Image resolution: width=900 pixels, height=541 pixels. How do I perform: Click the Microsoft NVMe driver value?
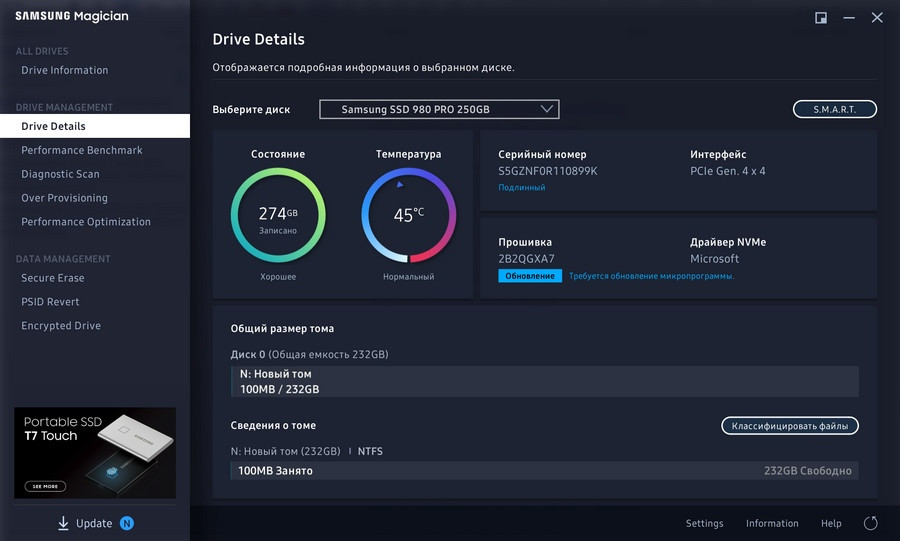coord(714,259)
